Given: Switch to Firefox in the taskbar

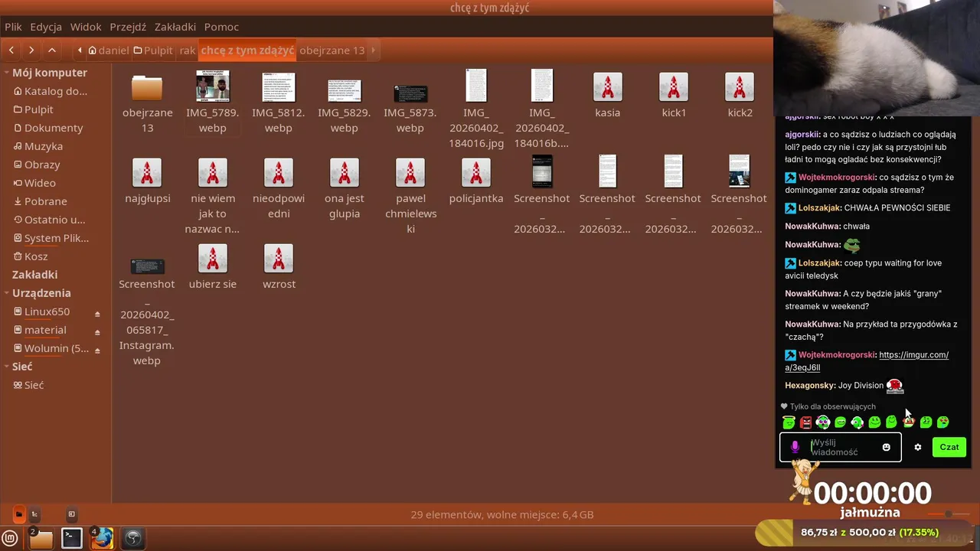Looking at the screenshot, I should click(102, 539).
